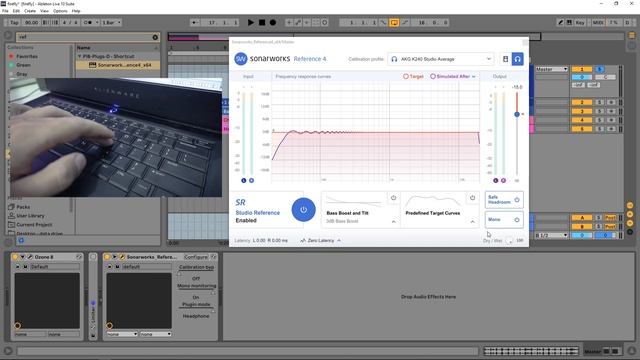640x360 pixels.
Task: Expand the Predefined Target Curves chevron
Action: [472, 222]
